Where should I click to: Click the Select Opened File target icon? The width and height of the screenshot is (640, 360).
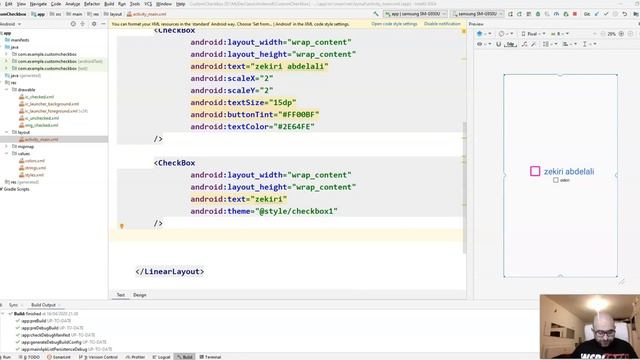click(x=73, y=24)
